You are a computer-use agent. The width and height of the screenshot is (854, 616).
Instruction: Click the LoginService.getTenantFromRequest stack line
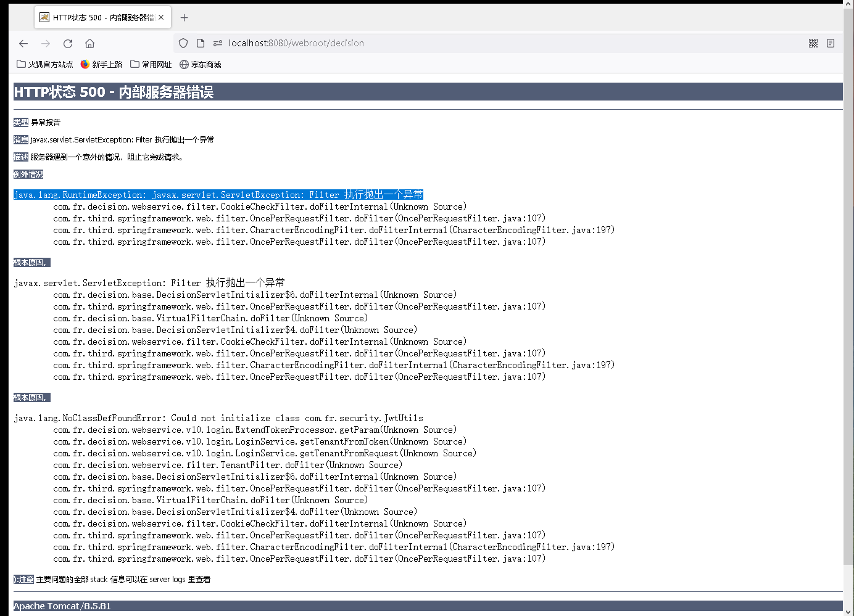pos(265,453)
